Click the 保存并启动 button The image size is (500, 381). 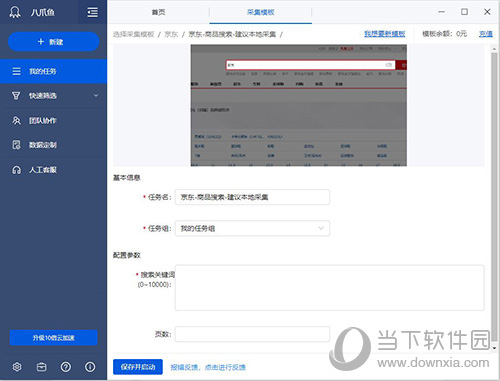click(138, 367)
